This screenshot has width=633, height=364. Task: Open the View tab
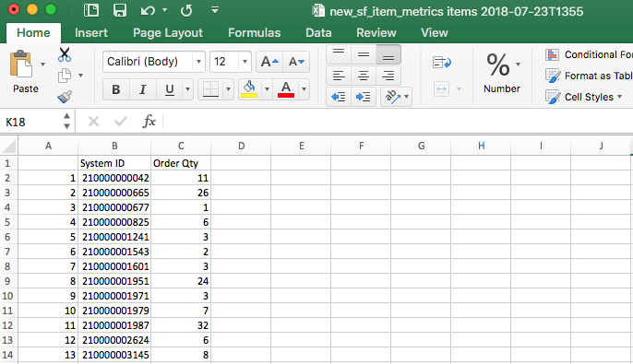coord(435,32)
